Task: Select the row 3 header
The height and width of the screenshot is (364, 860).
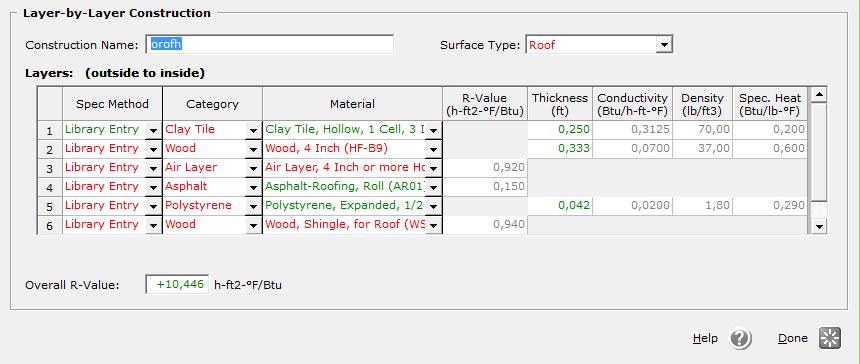Action: point(50,168)
